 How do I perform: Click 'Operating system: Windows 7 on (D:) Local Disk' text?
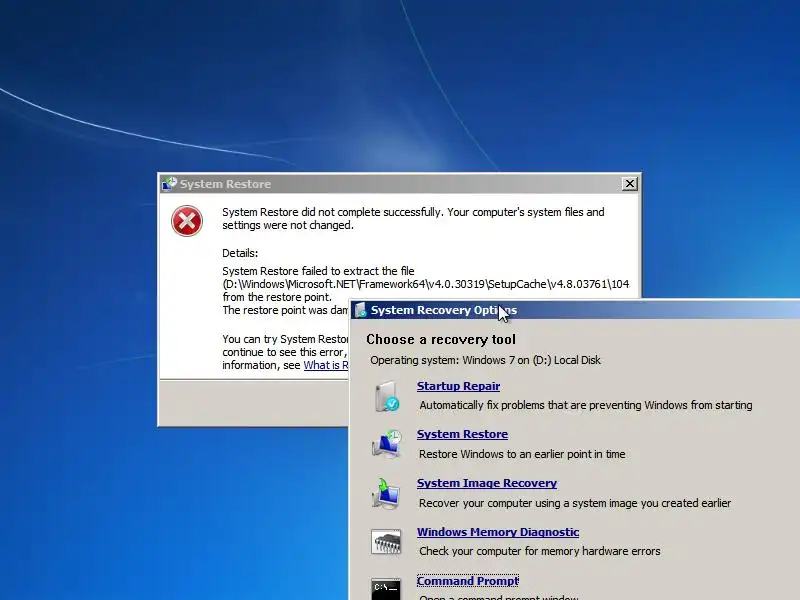(x=485, y=360)
